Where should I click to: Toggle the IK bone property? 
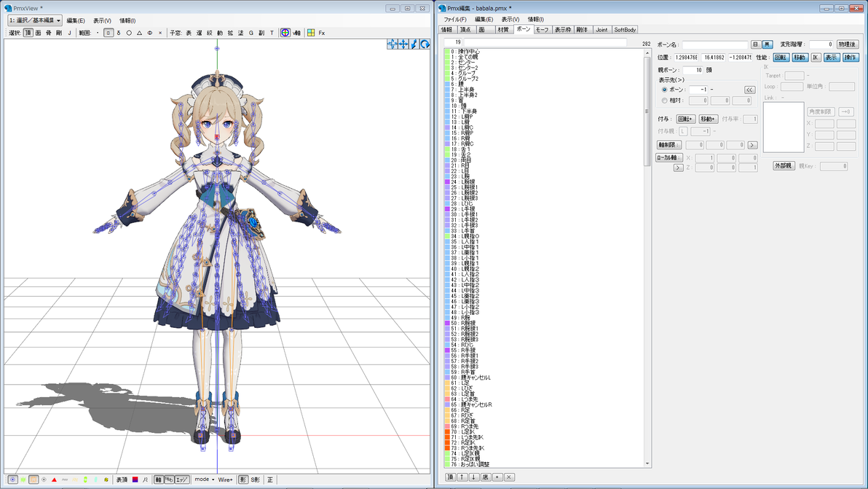[816, 58]
